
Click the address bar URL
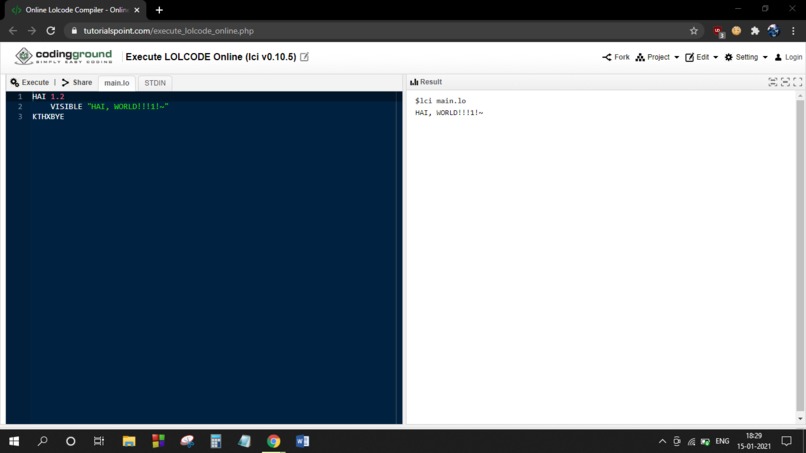169,31
